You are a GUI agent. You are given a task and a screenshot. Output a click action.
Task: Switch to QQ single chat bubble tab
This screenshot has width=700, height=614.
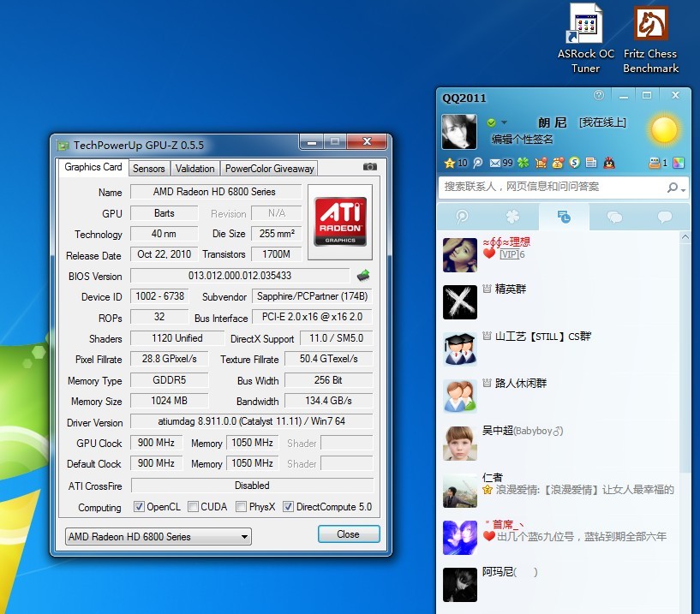[x=665, y=217]
